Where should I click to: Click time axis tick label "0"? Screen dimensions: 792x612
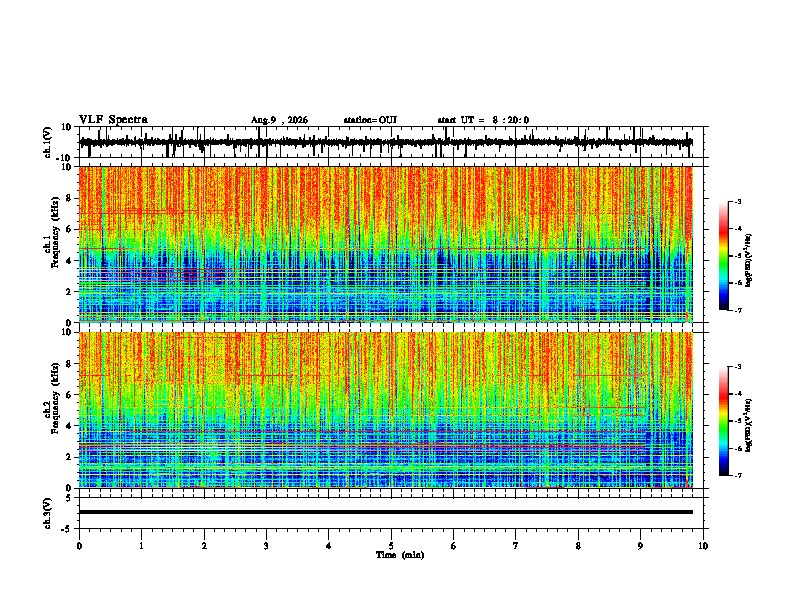(x=79, y=546)
